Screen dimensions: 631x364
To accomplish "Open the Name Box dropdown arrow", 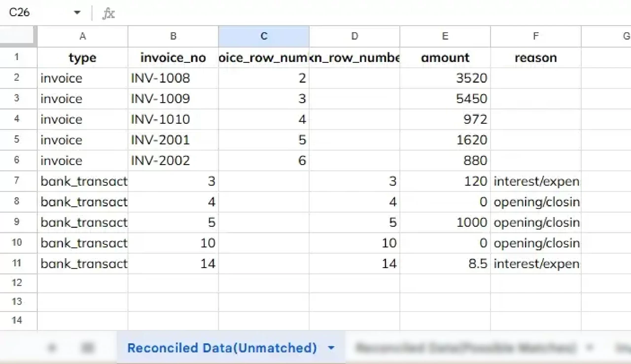I will tap(78, 12).
